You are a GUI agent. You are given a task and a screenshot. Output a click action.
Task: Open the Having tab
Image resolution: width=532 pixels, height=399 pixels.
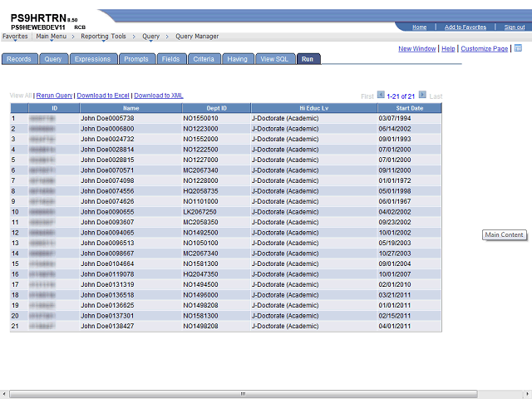click(x=238, y=59)
